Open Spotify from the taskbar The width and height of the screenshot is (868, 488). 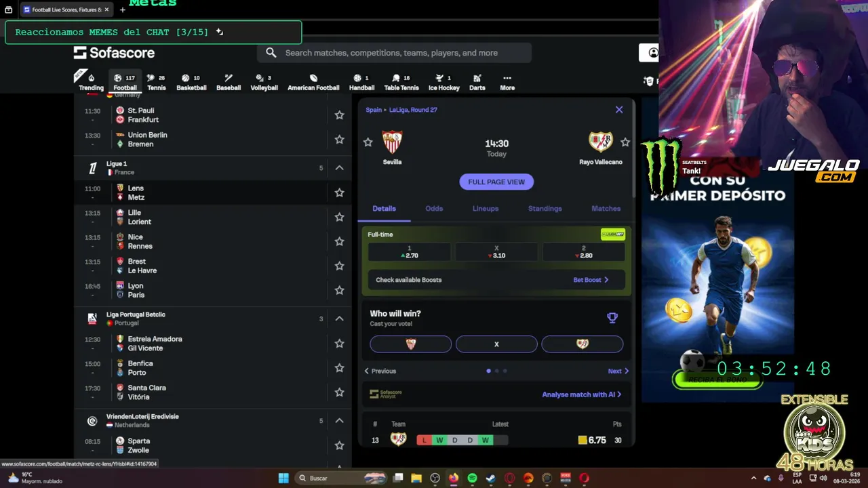(472, 478)
